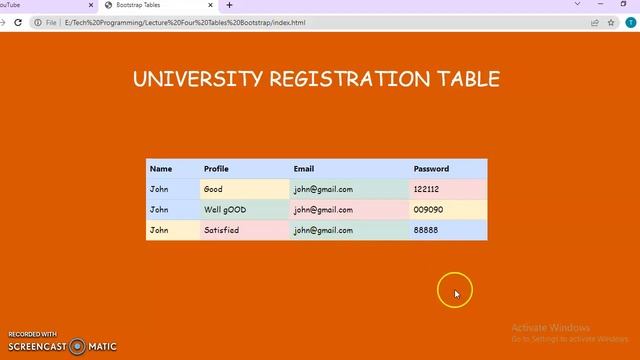640x360 pixels.
Task: Click the site information icon in address bar
Action: coord(38,22)
